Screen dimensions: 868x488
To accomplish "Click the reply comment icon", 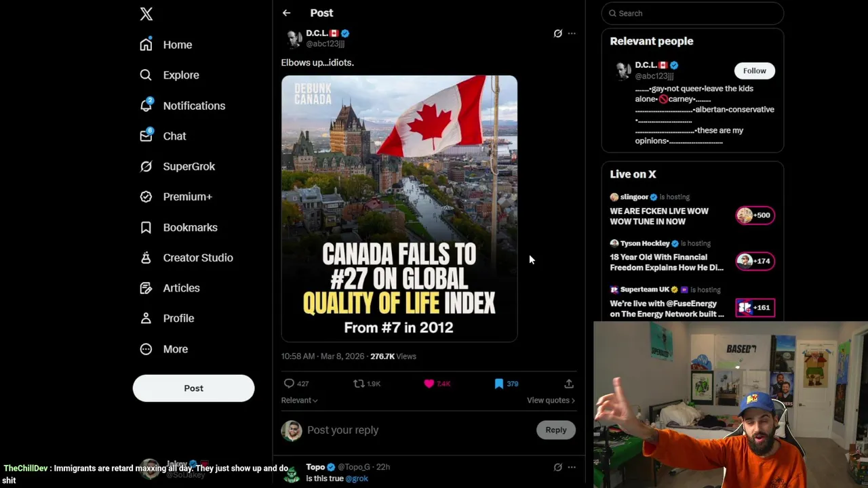I will click(290, 384).
